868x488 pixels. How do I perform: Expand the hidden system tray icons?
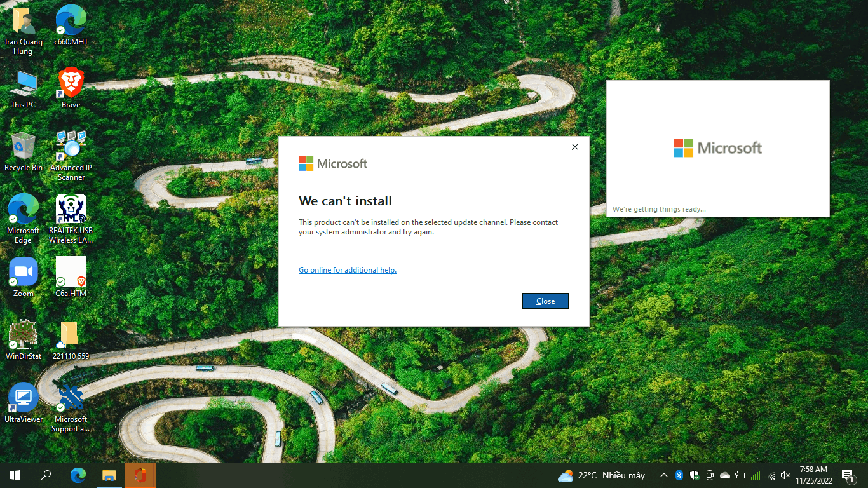click(x=664, y=475)
